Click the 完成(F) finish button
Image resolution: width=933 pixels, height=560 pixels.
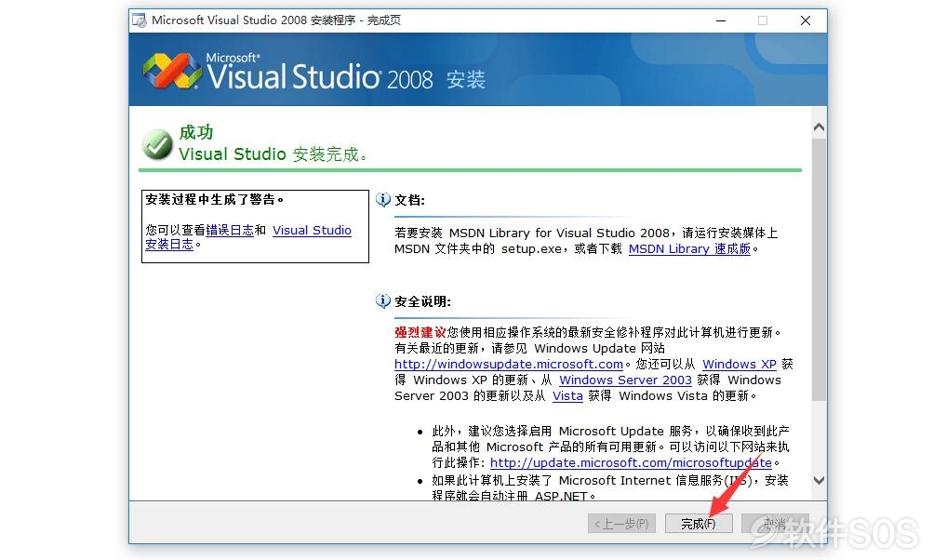click(699, 524)
